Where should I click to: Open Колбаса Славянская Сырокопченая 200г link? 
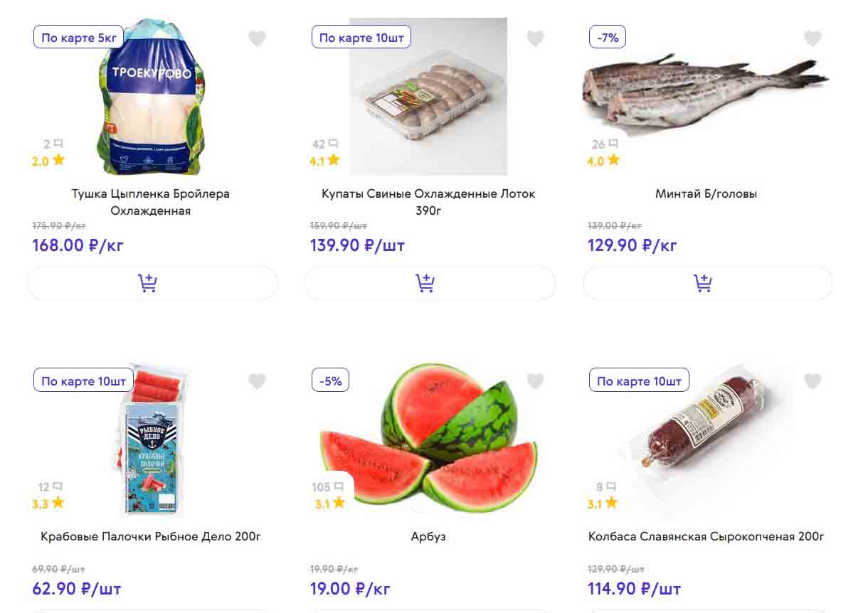706,536
